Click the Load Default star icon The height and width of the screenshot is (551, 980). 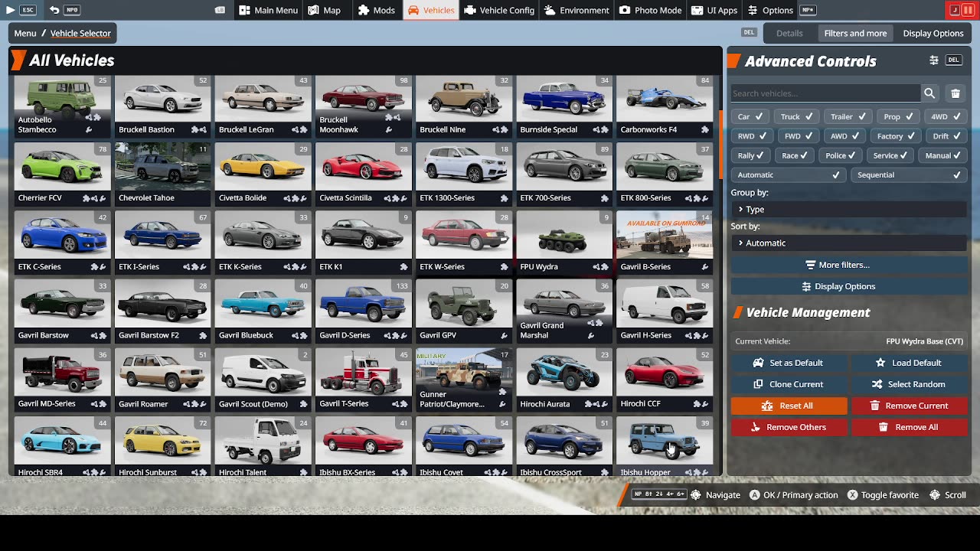tap(880, 363)
